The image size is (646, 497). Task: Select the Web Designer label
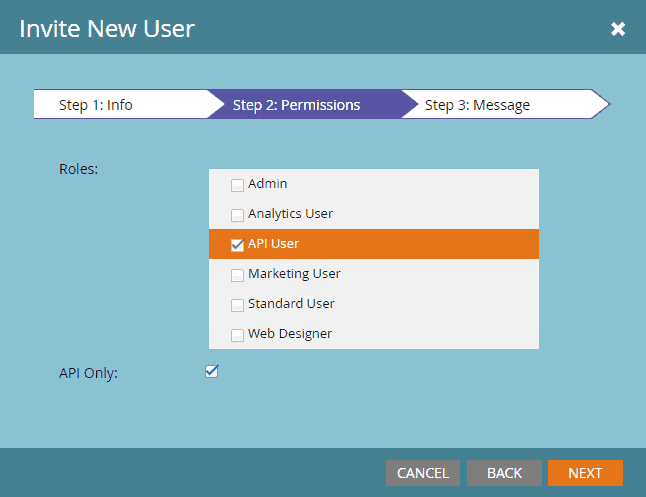tap(290, 334)
